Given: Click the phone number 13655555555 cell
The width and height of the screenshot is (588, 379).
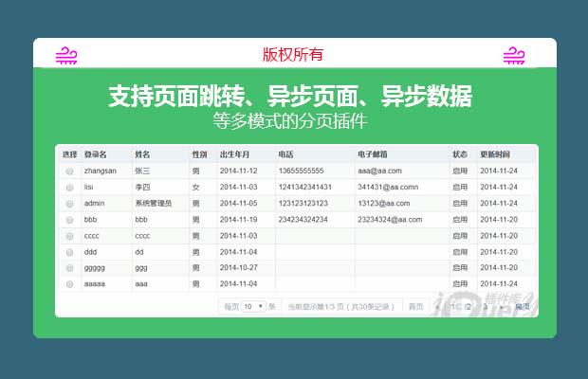Looking at the screenshot, I should (x=302, y=171).
